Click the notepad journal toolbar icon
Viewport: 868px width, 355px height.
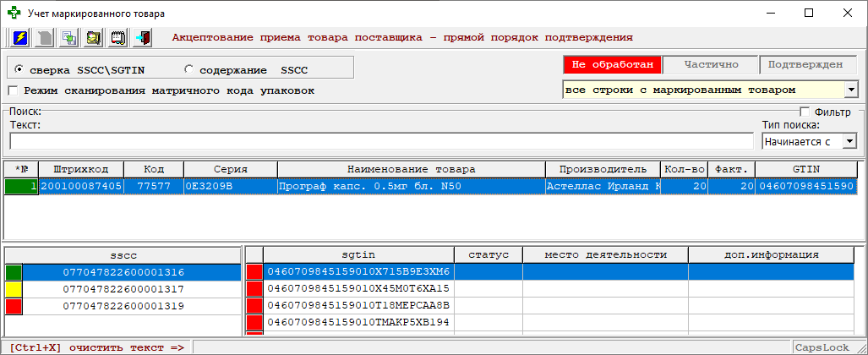[x=118, y=38]
